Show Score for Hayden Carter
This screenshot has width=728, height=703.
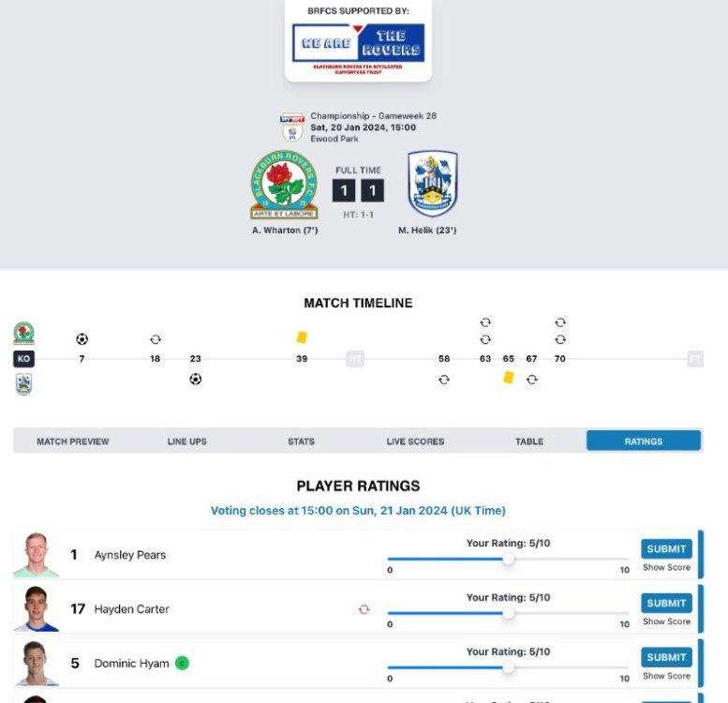(x=666, y=621)
